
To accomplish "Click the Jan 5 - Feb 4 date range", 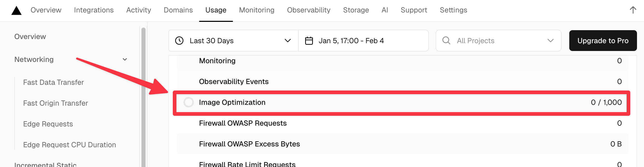I will click(x=351, y=41).
